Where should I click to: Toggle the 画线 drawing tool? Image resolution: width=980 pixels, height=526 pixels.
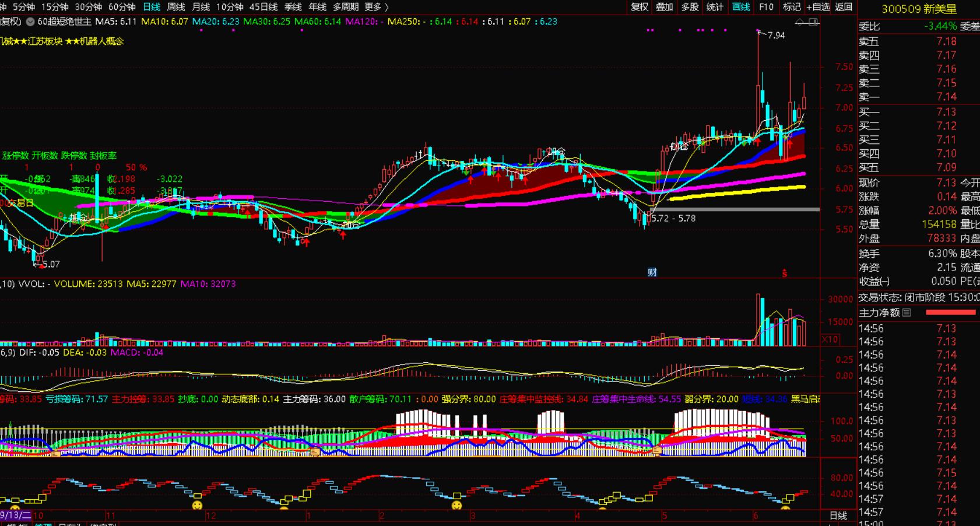pos(741,7)
